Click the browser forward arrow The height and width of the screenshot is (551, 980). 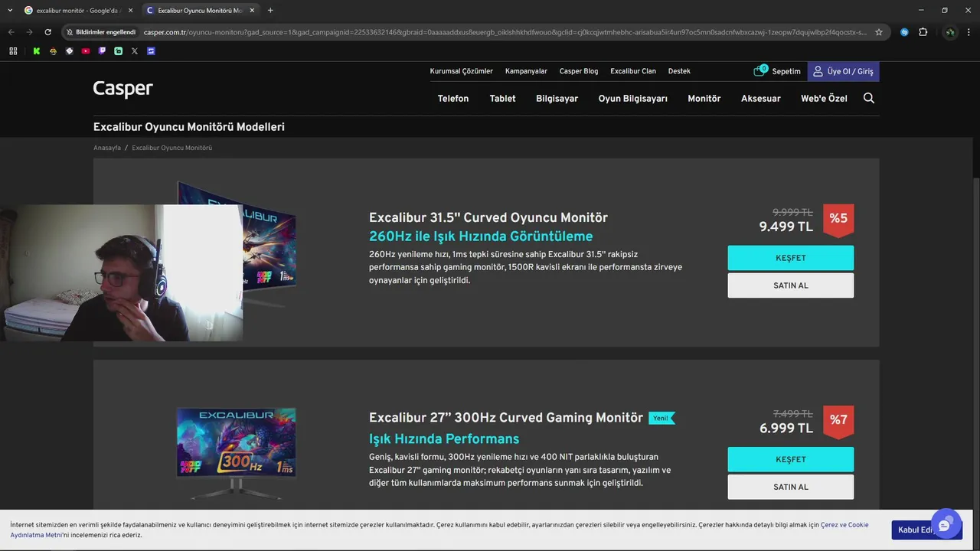pyautogui.click(x=29, y=32)
